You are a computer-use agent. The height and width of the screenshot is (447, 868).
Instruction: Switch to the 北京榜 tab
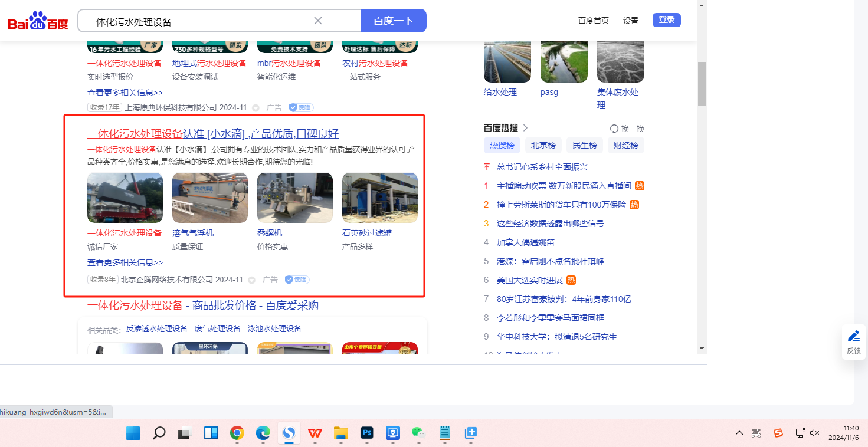(x=543, y=145)
